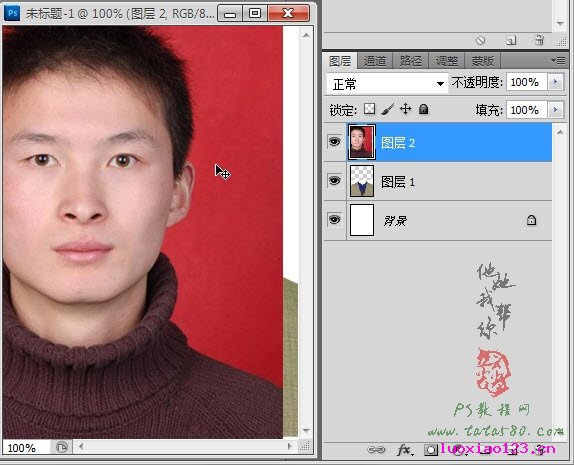Close the 未标题-1 document window
The width and height of the screenshot is (574, 465).
point(288,14)
